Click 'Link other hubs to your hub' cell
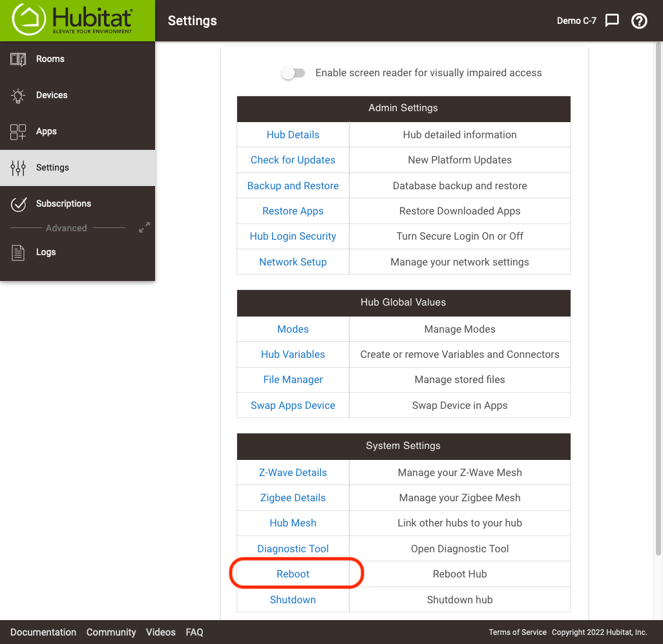This screenshot has height=644, width=663. (459, 523)
